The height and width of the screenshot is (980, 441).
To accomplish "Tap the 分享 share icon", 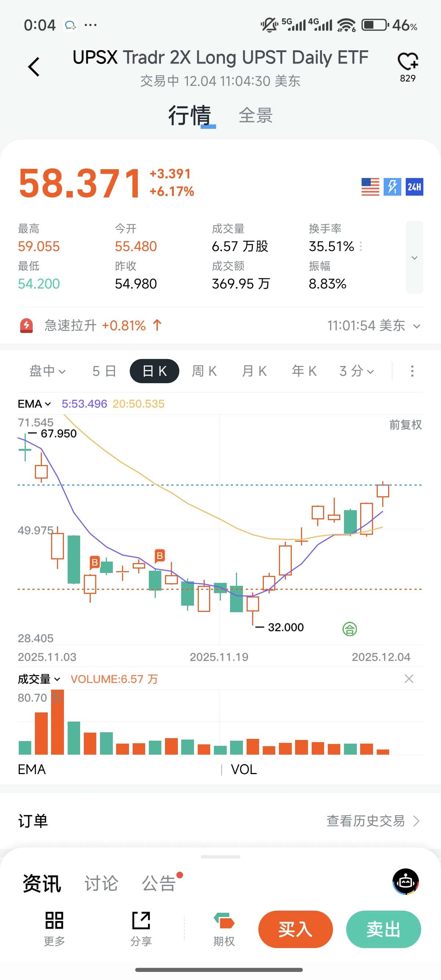I will tap(141, 921).
